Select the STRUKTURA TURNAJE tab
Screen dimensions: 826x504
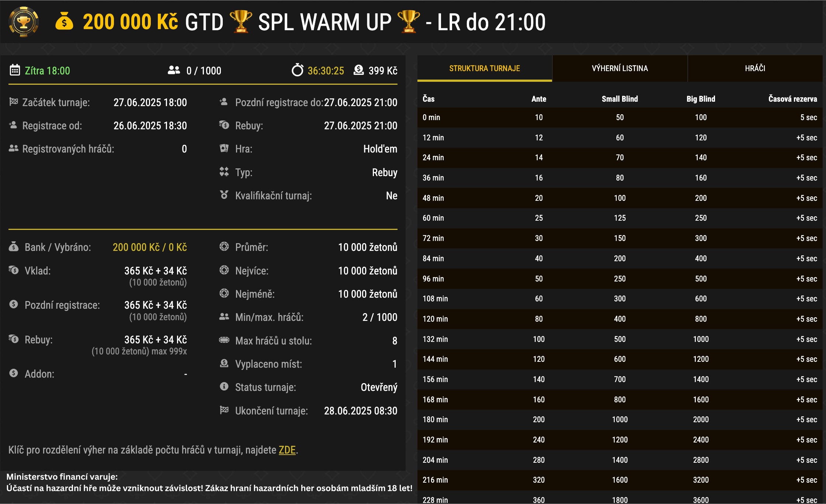pyautogui.click(x=484, y=68)
